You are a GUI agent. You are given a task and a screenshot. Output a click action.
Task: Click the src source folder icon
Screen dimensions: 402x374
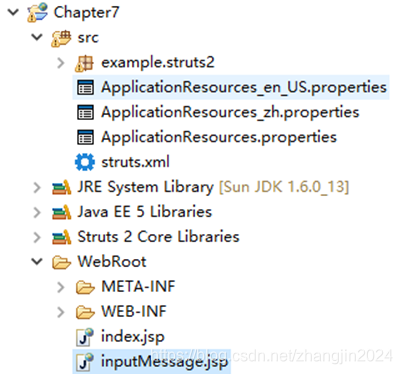pos(61,38)
